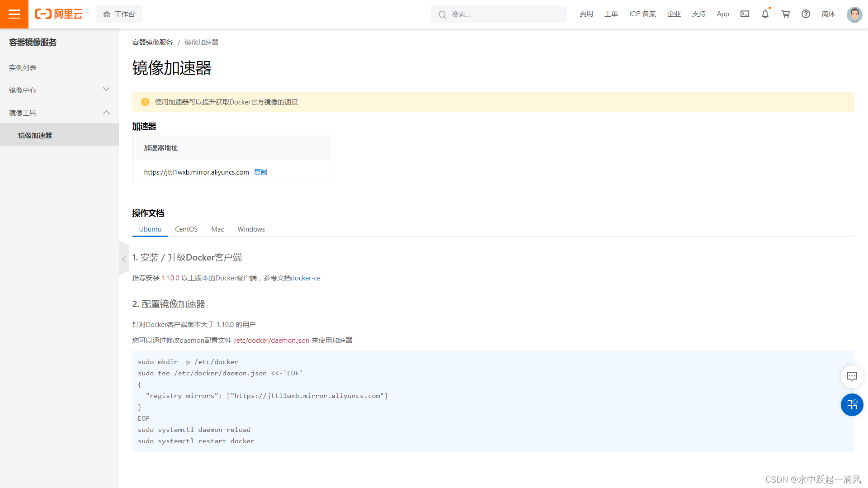Click the Alibaba Cloud logo
The width and height of the screenshot is (868, 488).
pyautogui.click(x=59, y=14)
